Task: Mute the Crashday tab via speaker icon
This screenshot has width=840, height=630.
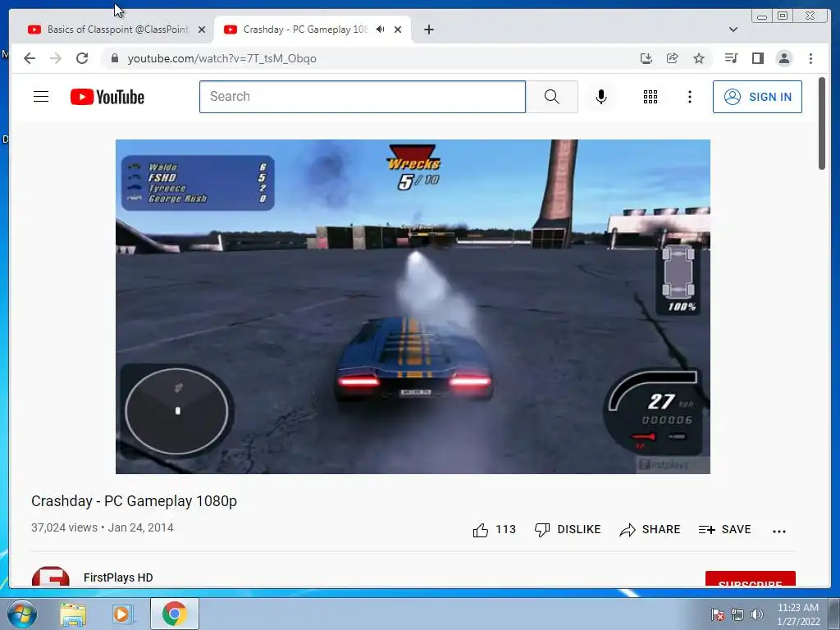Action: [x=381, y=30]
